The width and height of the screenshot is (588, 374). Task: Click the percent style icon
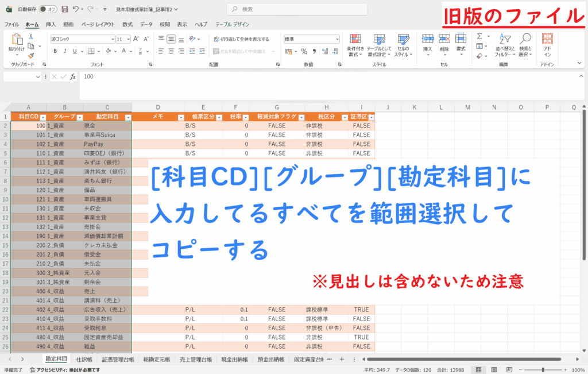304,51
